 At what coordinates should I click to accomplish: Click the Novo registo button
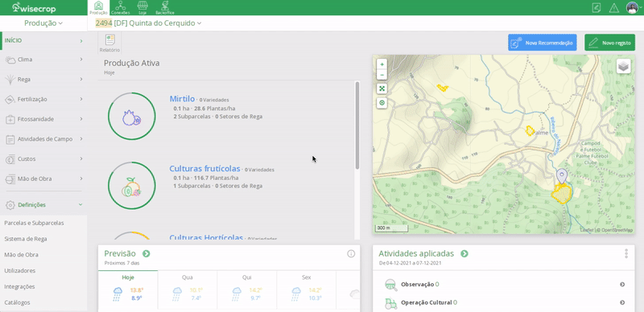[x=609, y=43]
